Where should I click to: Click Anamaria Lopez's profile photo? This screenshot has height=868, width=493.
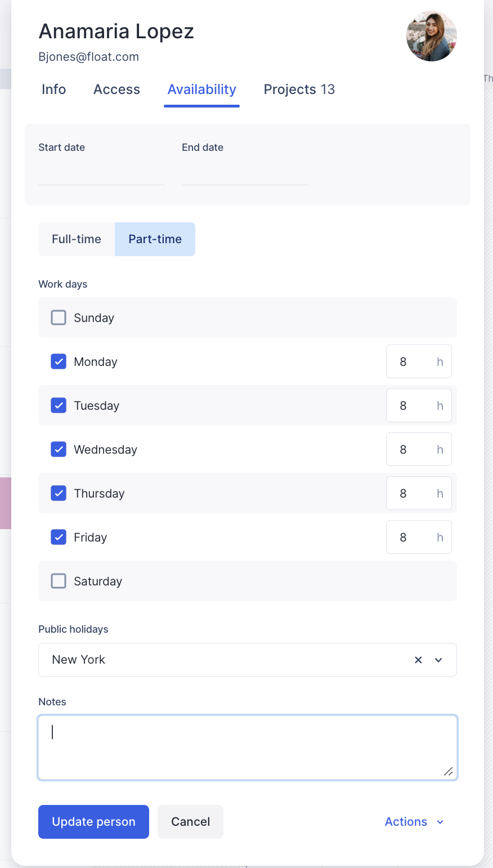tap(431, 35)
